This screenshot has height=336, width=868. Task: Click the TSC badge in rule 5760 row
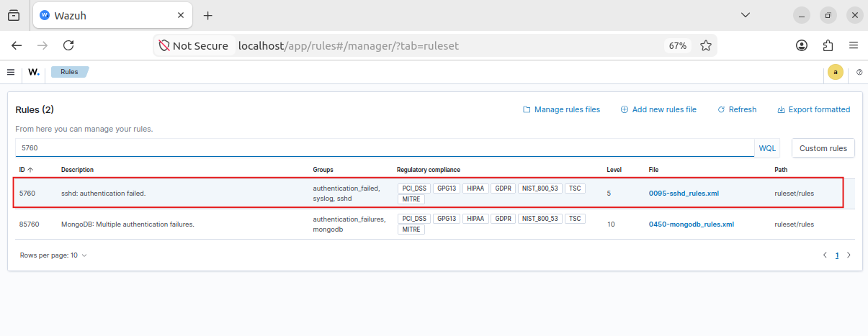pyautogui.click(x=575, y=189)
